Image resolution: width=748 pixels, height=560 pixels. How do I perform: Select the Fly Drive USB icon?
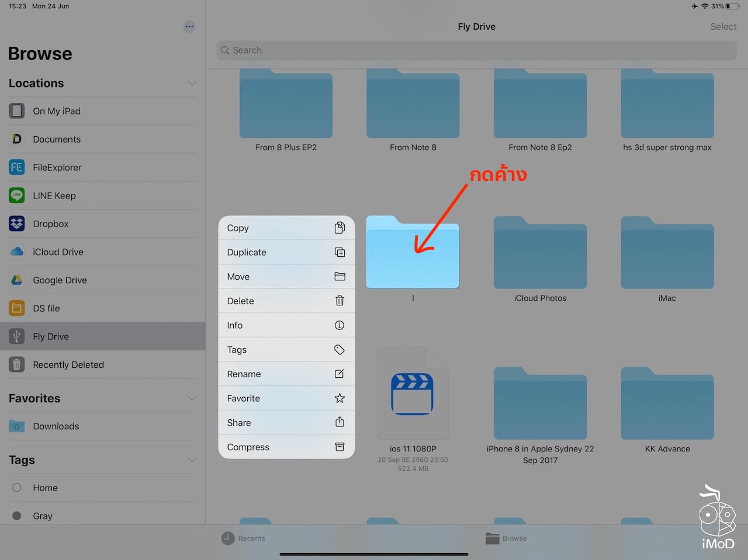(16, 336)
